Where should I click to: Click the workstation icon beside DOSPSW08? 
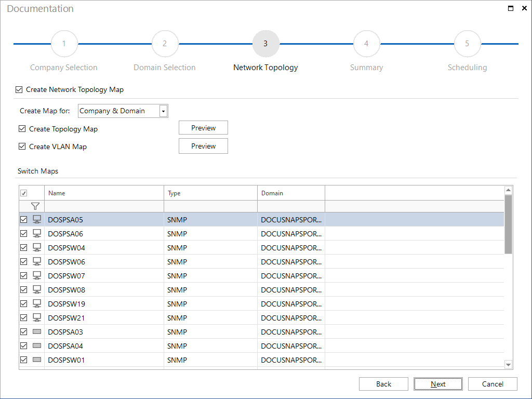tap(37, 290)
